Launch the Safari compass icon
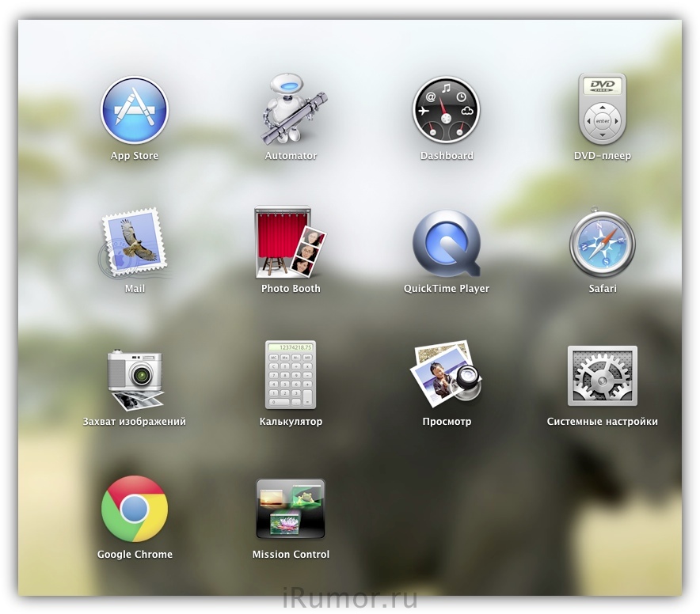The width and height of the screenshot is (700, 614). pyautogui.click(x=603, y=242)
